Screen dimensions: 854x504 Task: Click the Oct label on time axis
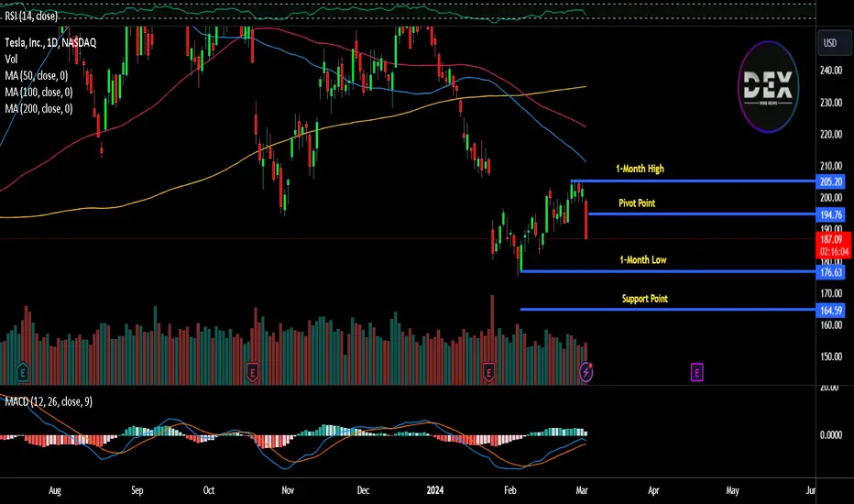tap(209, 490)
